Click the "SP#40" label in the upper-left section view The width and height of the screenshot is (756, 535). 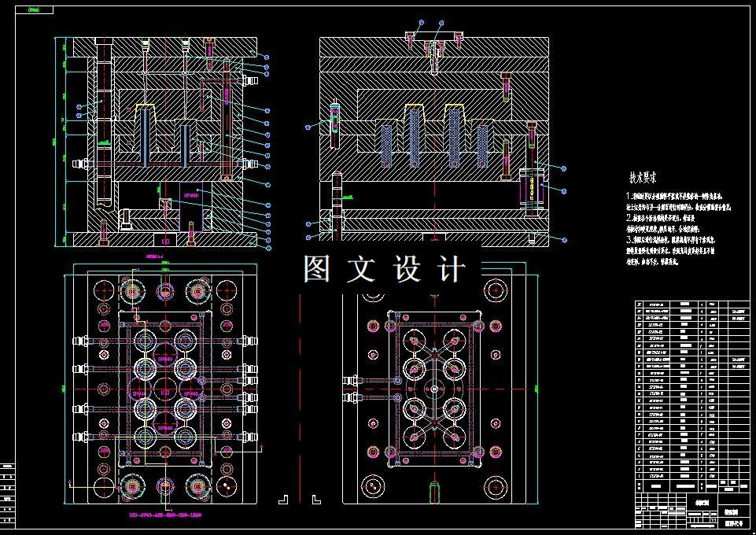[190, 196]
